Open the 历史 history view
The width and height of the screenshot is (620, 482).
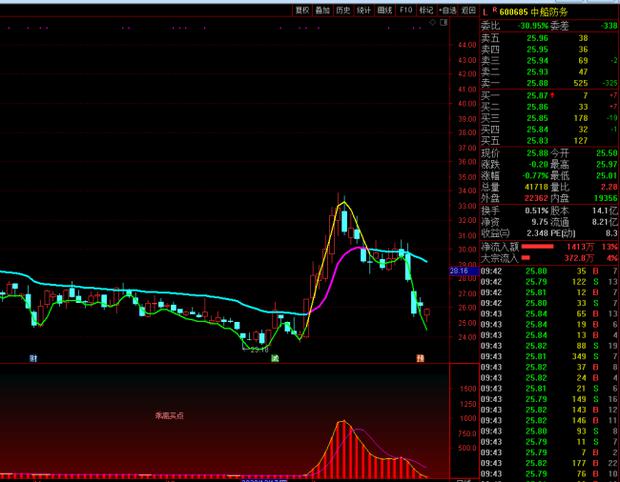coord(343,10)
